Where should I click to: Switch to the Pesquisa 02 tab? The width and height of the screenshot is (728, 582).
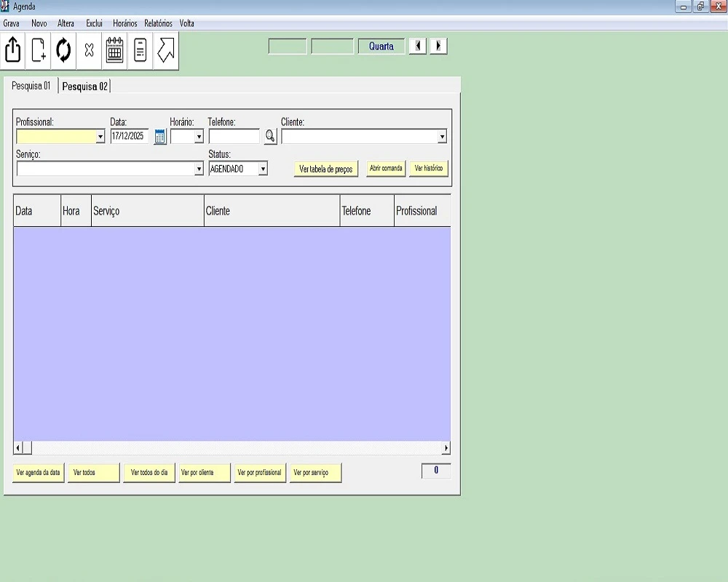click(84, 87)
